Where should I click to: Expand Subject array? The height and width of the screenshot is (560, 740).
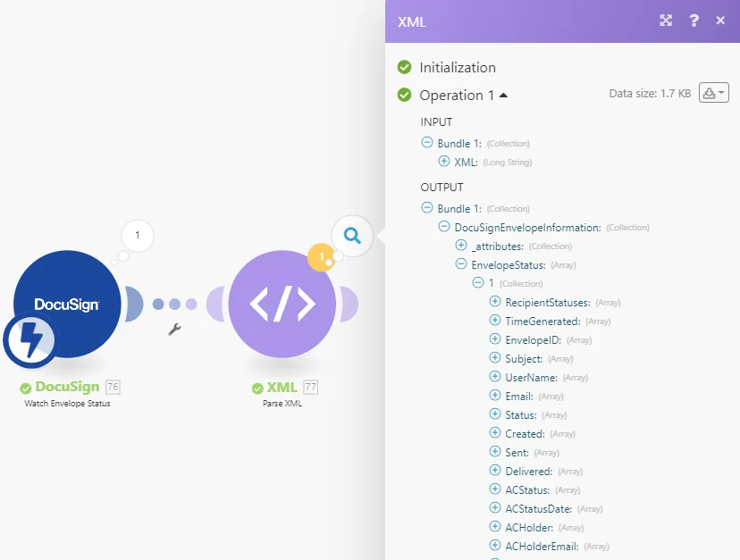(x=494, y=357)
